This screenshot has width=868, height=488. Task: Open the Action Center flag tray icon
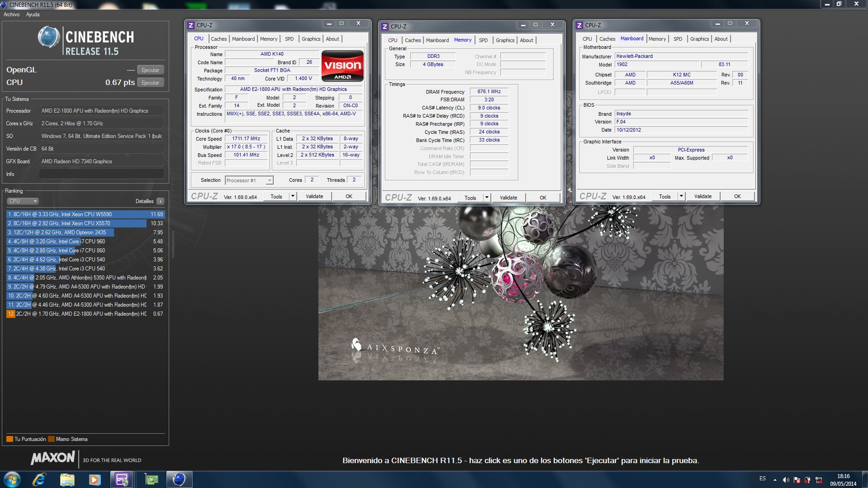(797, 480)
